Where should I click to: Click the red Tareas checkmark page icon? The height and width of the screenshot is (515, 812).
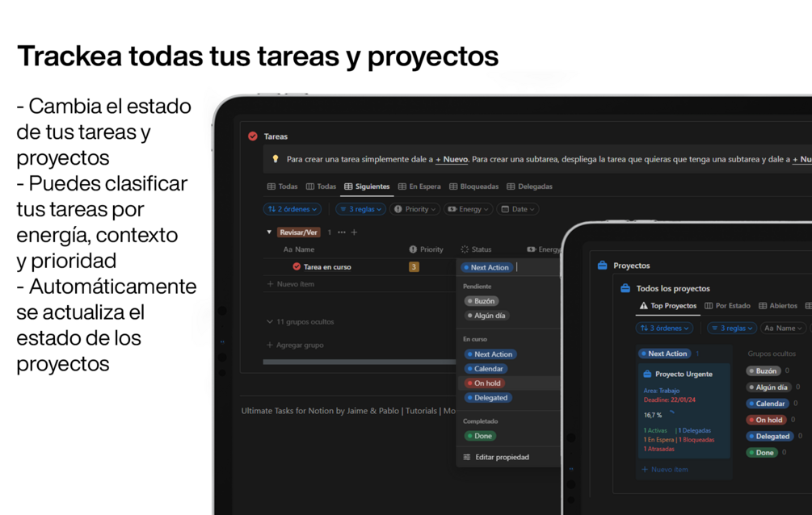[253, 136]
